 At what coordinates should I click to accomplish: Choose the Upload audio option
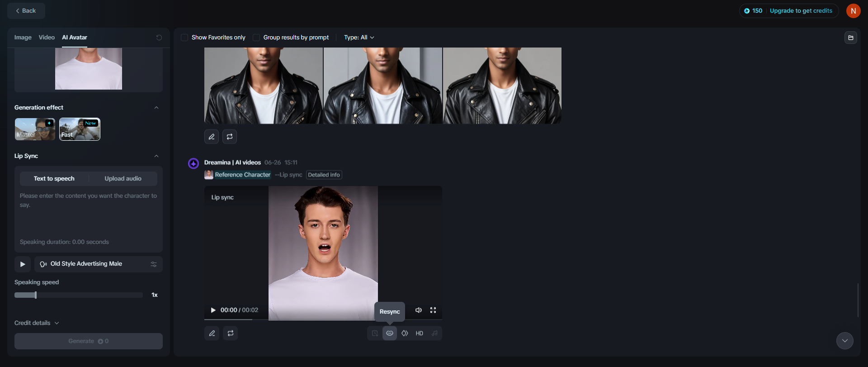coord(123,179)
